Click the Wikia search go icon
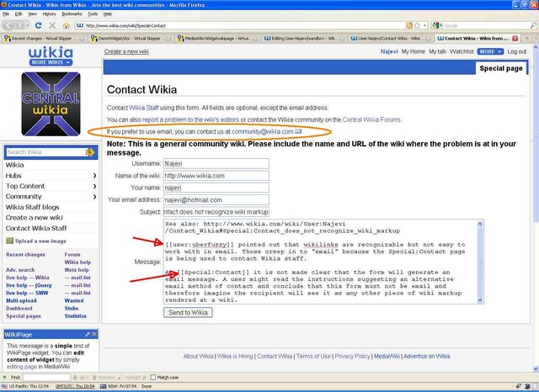Image resolution: width=539 pixels, height=392 pixels. 90,152
